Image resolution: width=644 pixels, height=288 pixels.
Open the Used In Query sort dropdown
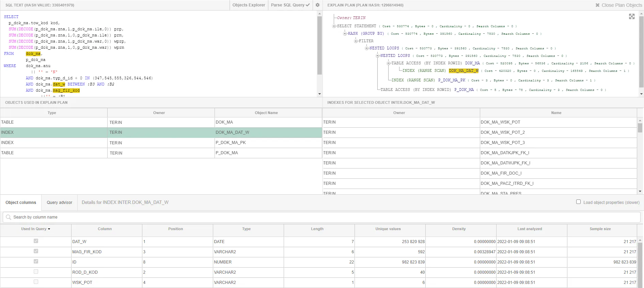coord(49,229)
